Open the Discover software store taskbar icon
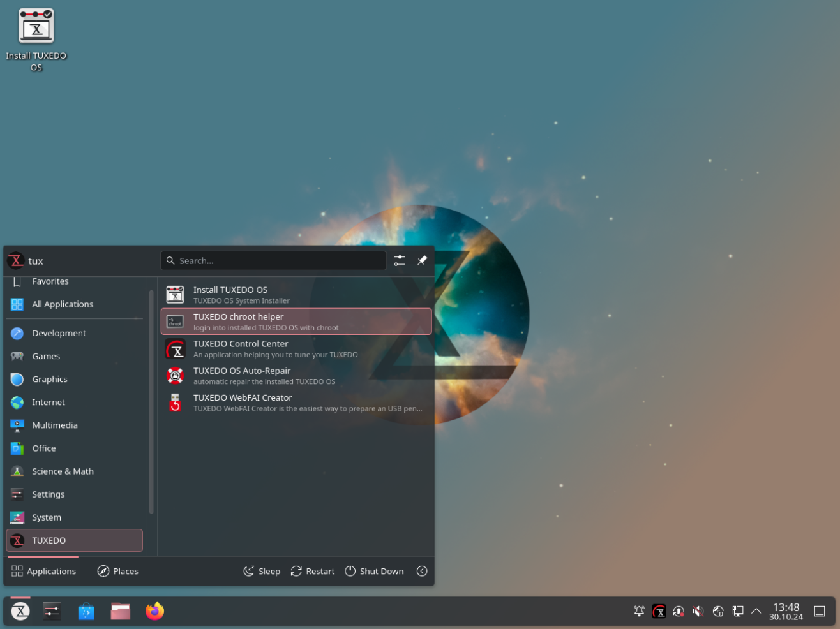 tap(86, 611)
